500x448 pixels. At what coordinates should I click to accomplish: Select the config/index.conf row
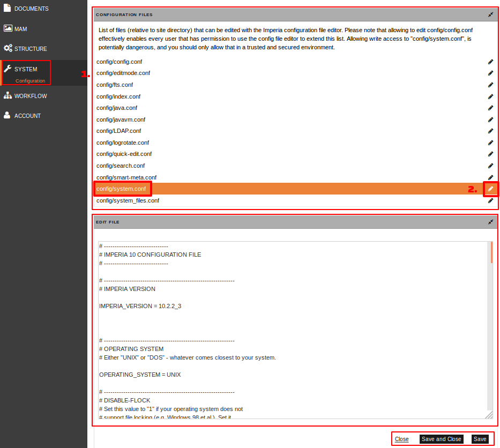pyautogui.click(x=296, y=96)
